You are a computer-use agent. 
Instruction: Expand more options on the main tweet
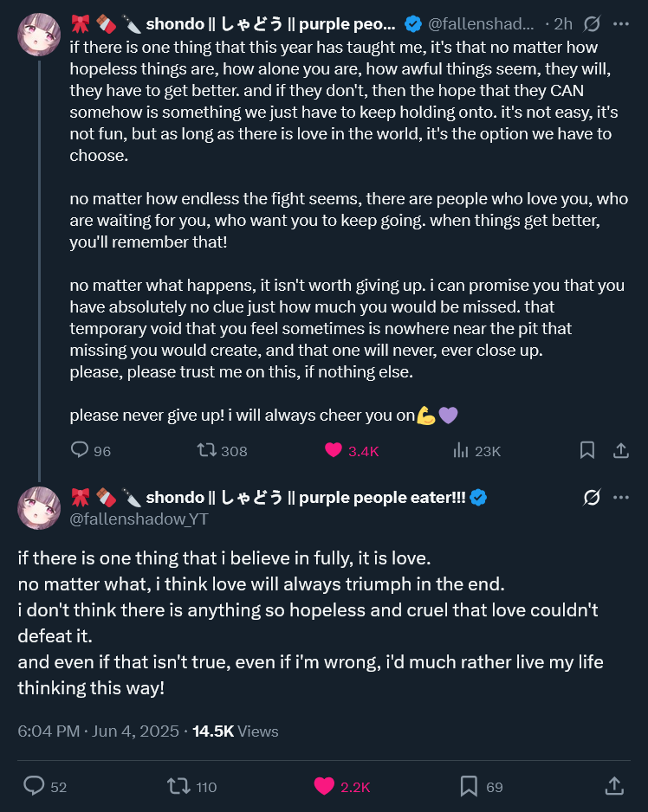[x=620, y=497]
